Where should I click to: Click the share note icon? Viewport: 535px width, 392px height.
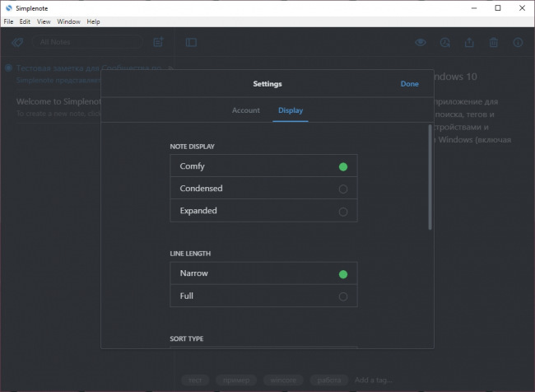(x=469, y=42)
